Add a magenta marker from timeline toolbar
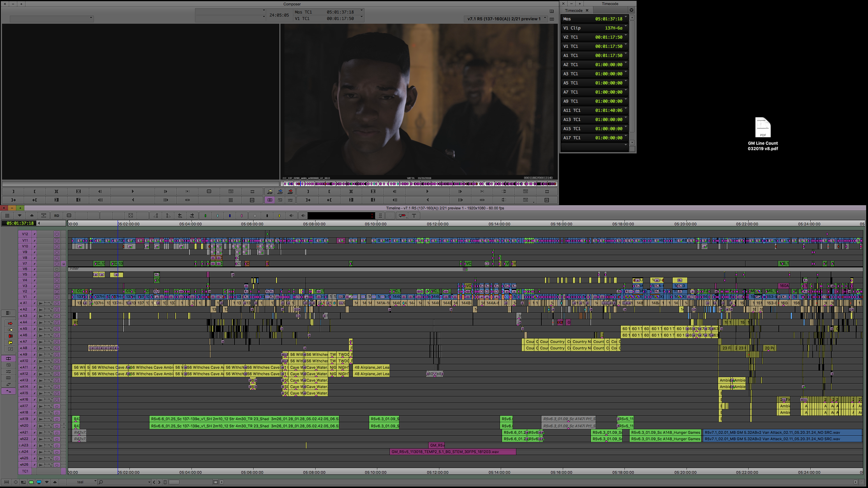 coord(242,216)
